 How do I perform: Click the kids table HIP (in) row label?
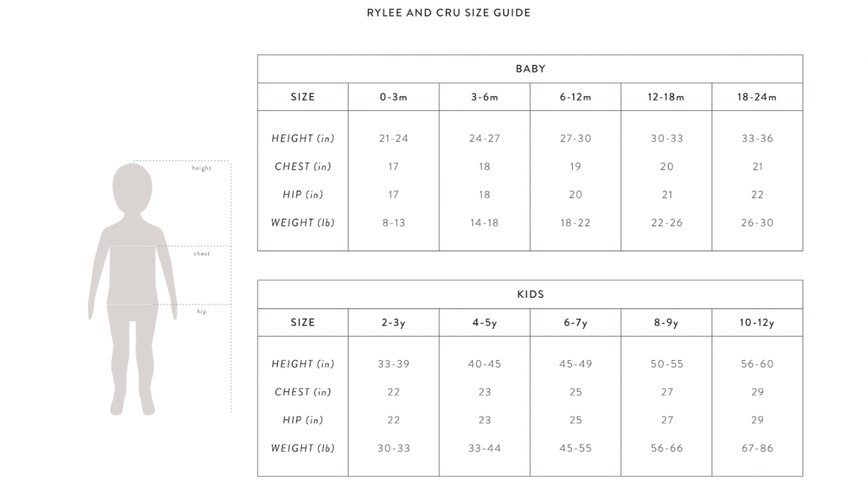click(303, 420)
